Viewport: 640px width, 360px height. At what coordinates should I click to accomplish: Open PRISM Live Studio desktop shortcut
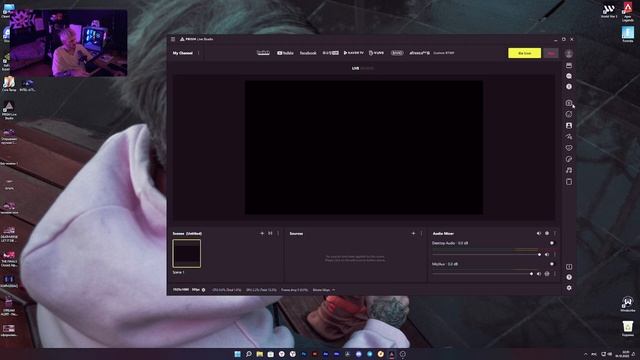pyautogui.click(x=9, y=110)
